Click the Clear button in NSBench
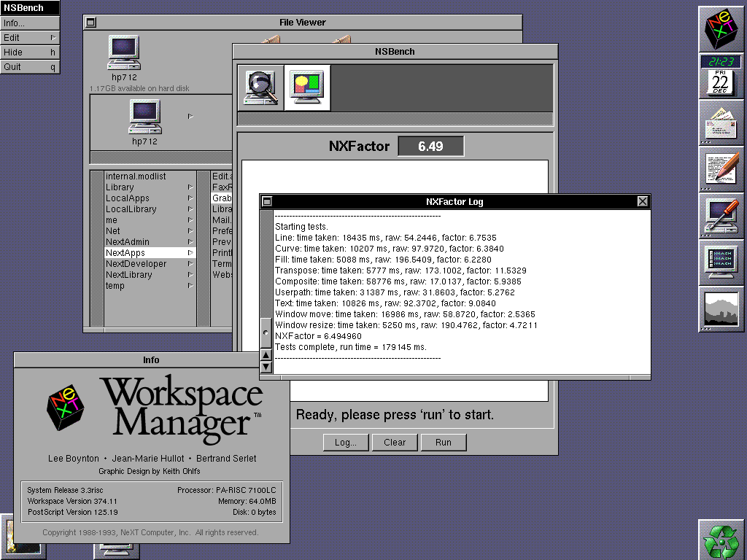This screenshot has height=560, width=747. (395, 442)
